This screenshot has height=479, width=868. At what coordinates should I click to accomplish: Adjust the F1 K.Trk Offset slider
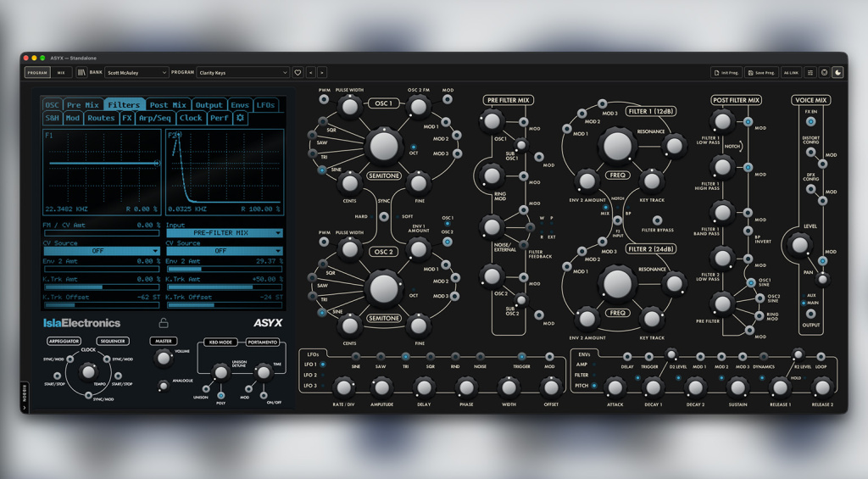coord(102,305)
